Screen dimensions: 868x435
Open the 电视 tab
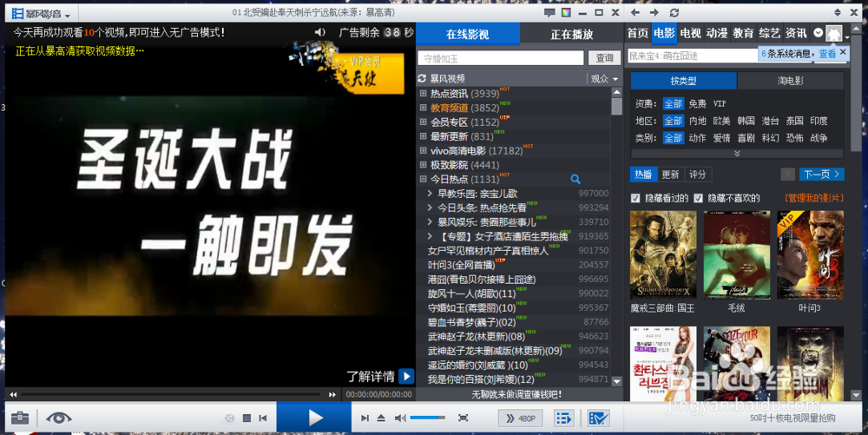690,34
